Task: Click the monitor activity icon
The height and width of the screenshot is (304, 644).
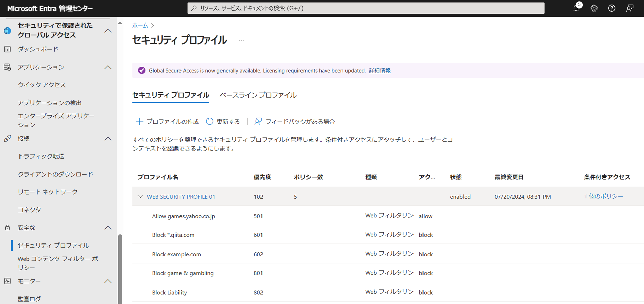Action: [x=7, y=281]
